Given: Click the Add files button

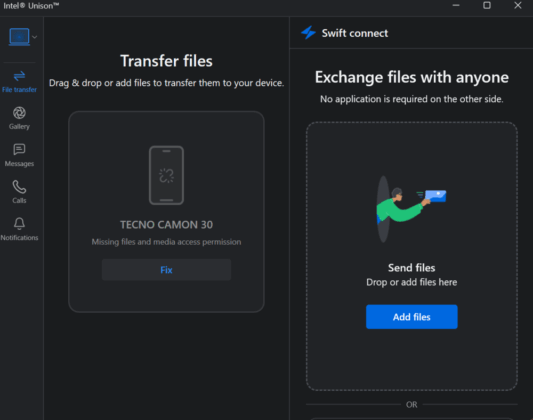Looking at the screenshot, I should pyautogui.click(x=412, y=317).
